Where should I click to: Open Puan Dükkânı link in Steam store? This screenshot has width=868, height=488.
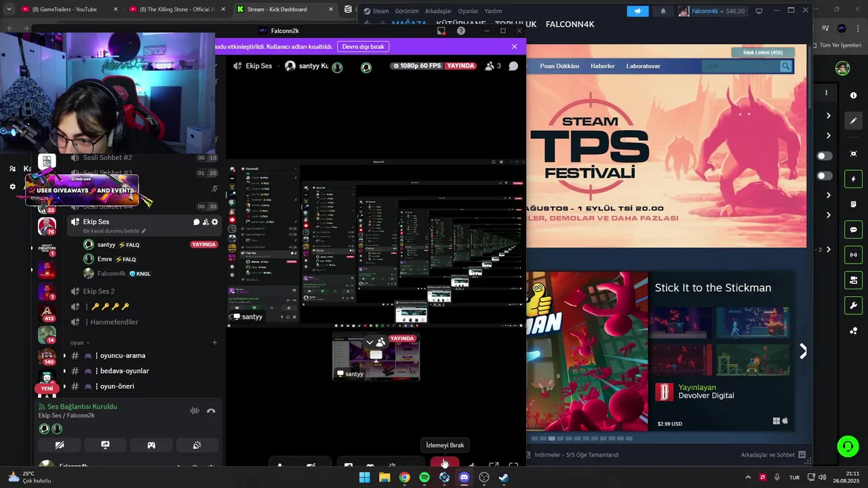559,66
